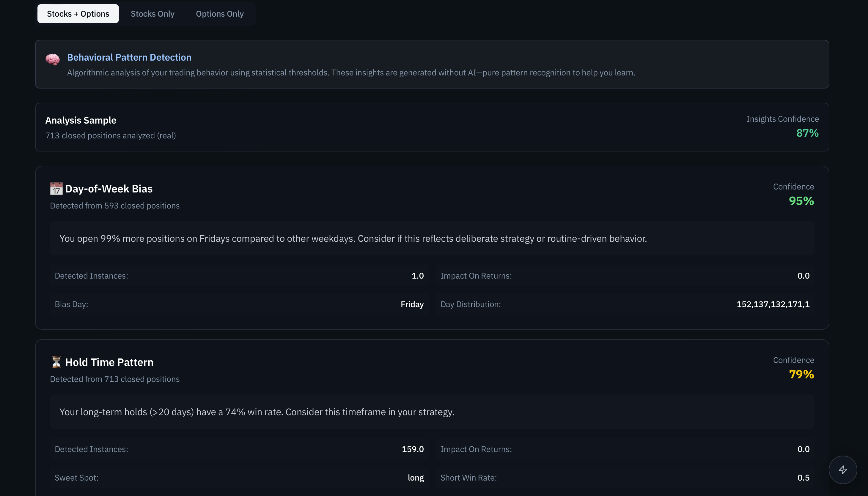
Task: Select the Stocks + Options filter
Action: tap(78, 14)
